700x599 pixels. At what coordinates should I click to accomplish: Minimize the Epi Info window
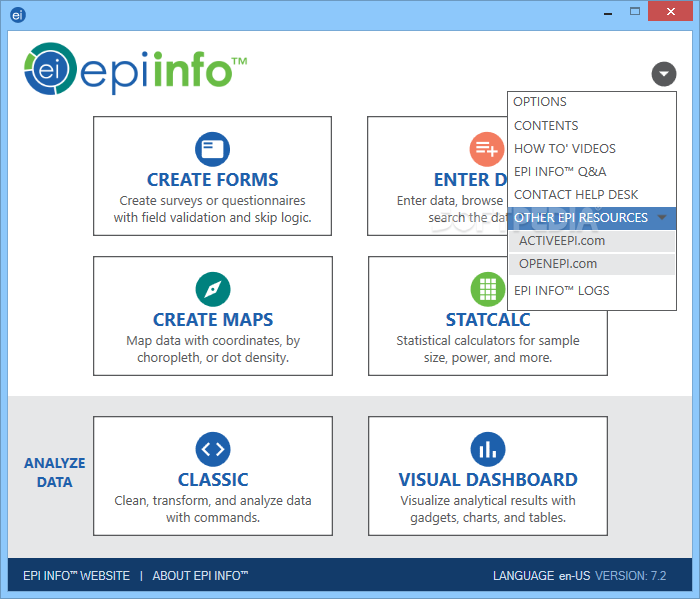coord(608,12)
